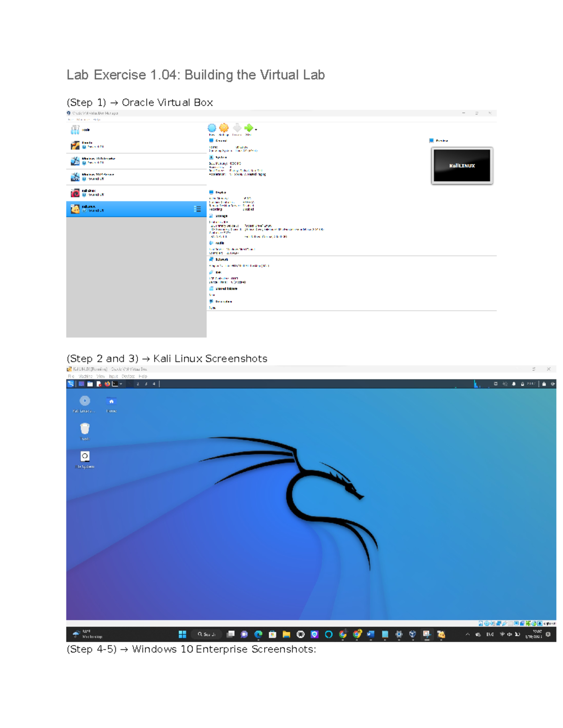Click the Search button on the Windows taskbar
The height and width of the screenshot is (728, 563).
pyautogui.click(x=206, y=634)
